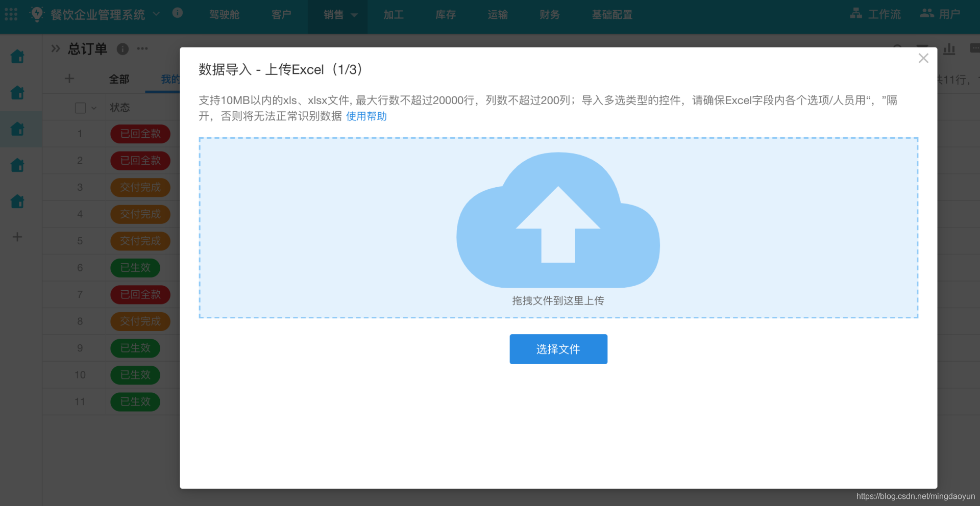The image size is (980, 506).
Task: Open the 加工 menu
Action: (394, 15)
